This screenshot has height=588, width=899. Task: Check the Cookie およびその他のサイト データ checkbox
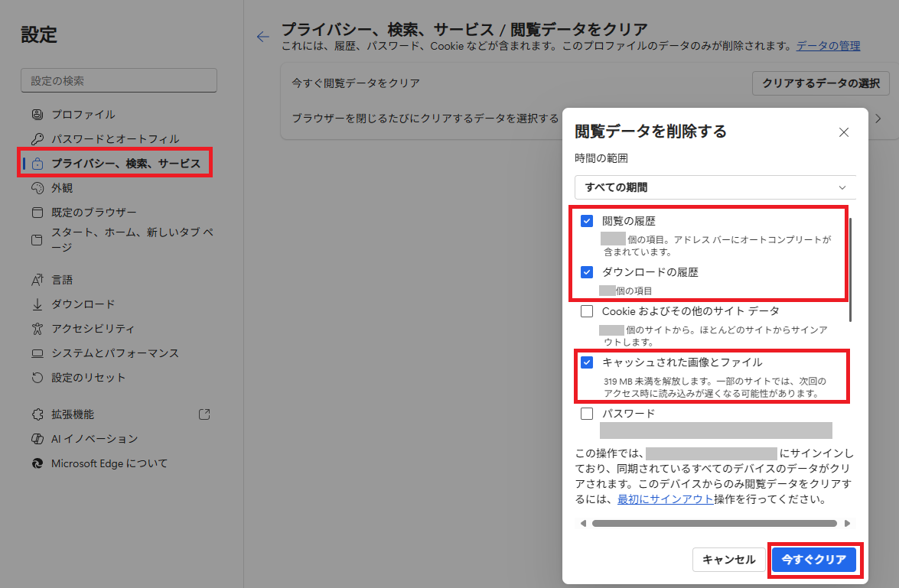coord(587,311)
